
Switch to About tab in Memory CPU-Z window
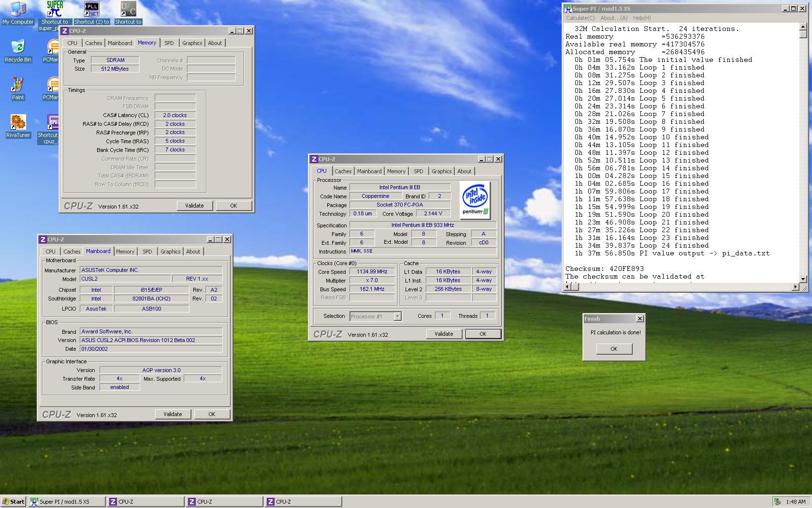(x=215, y=43)
